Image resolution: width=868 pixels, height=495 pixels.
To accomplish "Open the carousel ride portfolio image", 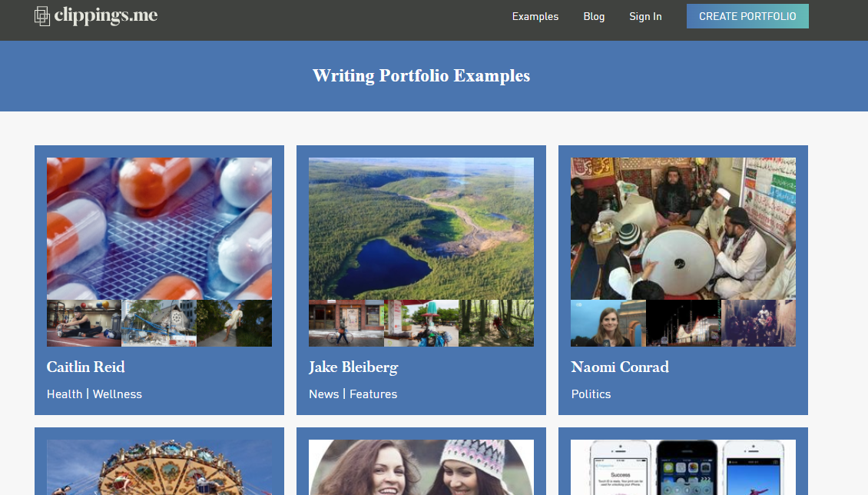I will (160, 467).
